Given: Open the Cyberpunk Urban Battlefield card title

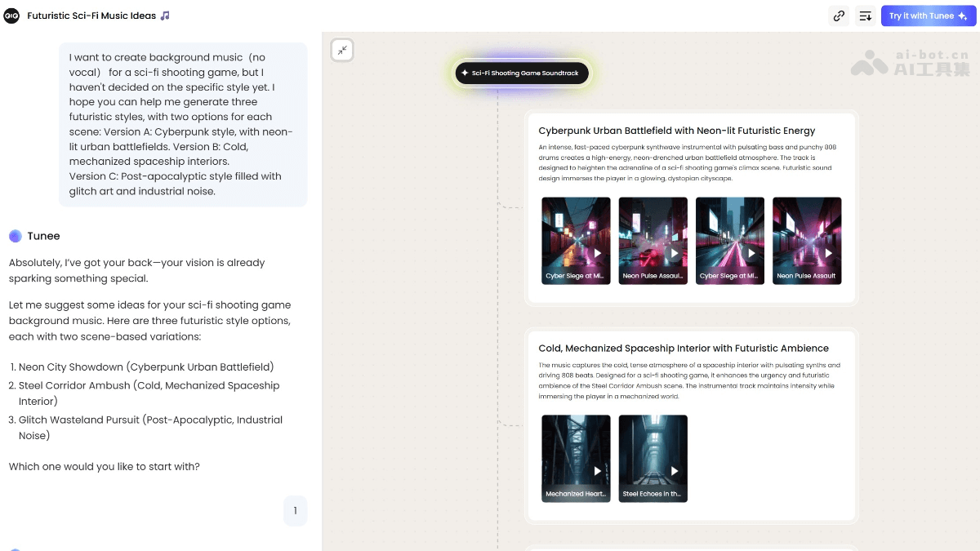Looking at the screenshot, I should (676, 131).
